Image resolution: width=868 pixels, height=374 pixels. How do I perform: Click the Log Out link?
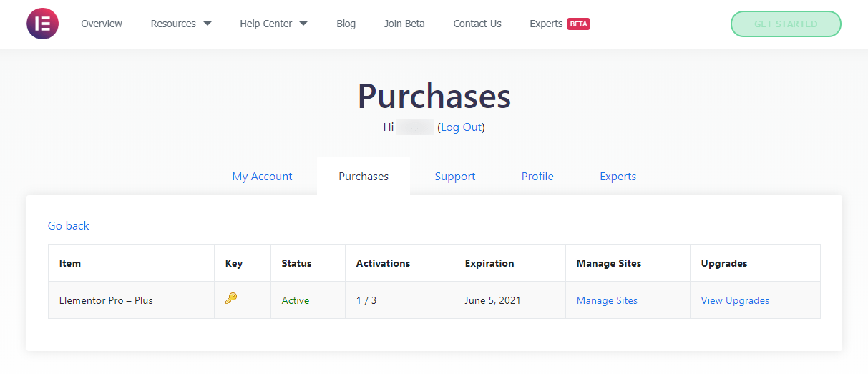(461, 127)
